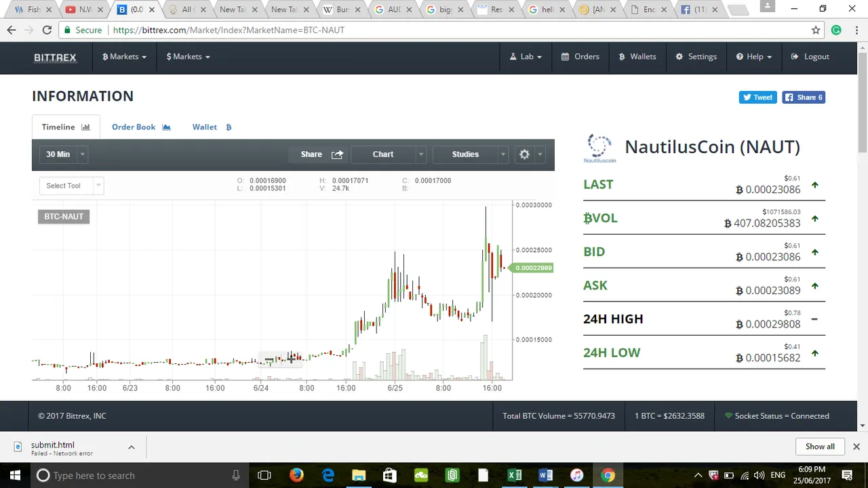Reload the page

47,30
